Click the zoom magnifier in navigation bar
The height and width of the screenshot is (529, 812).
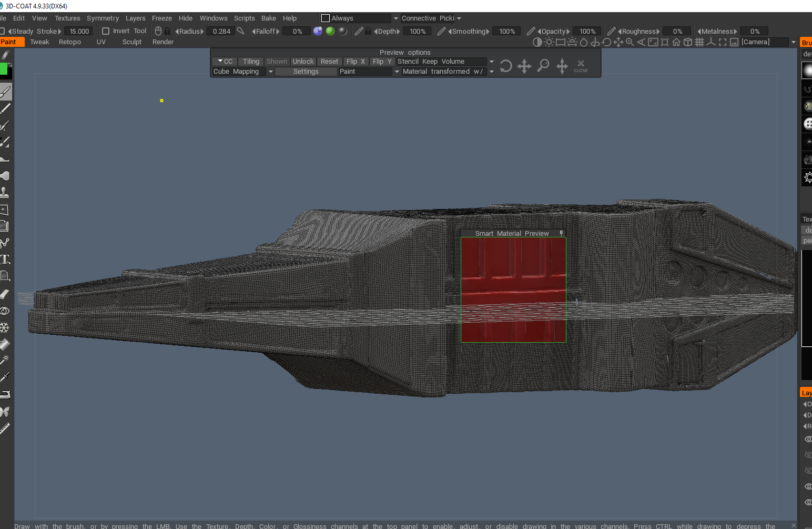click(x=630, y=42)
